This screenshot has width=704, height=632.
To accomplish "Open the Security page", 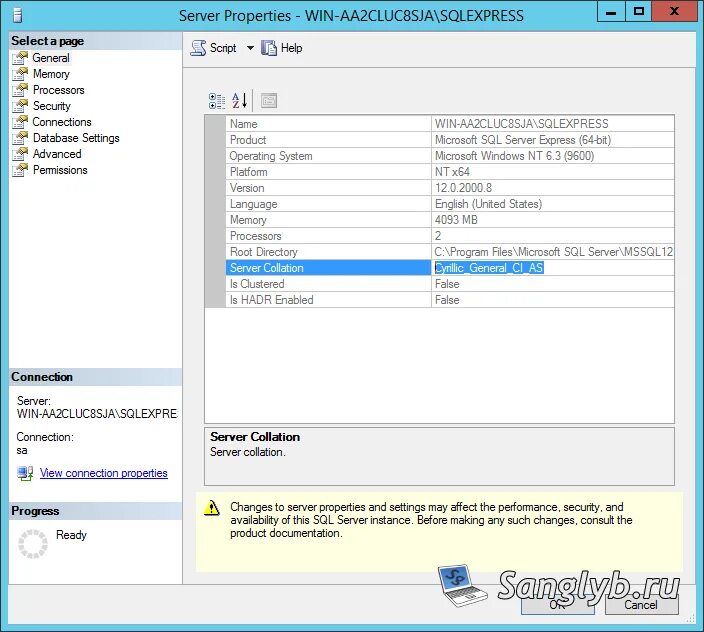I will 52,106.
